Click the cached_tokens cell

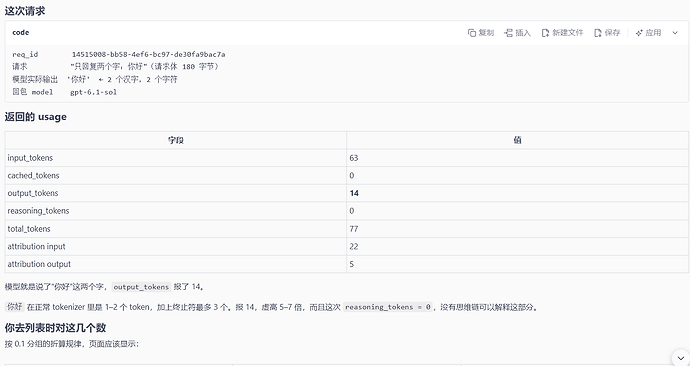click(176, 176)
